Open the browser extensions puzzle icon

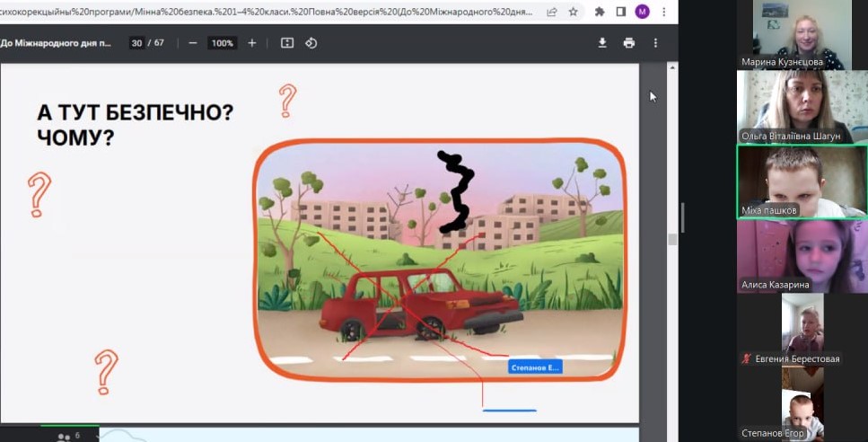coord(599,12)
